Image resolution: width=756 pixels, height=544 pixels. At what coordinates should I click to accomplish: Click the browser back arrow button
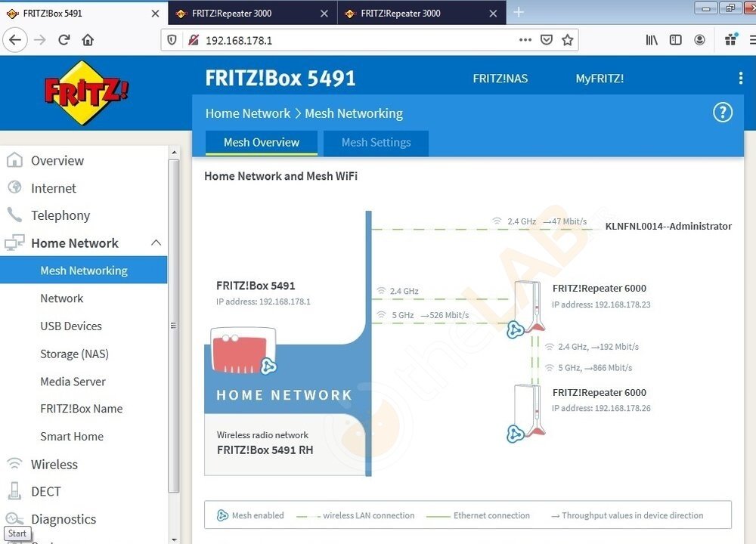pyautogui.click(x=15, y=40)
